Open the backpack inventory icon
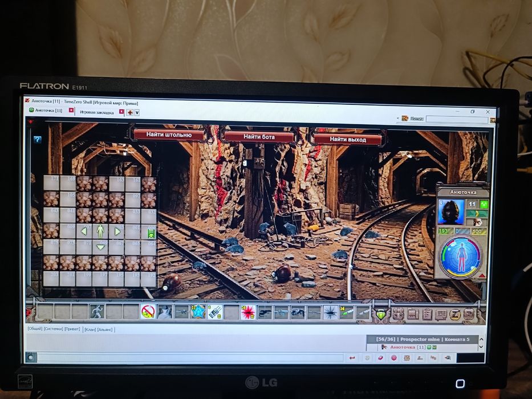This screenshot has width=532, height=399. pos(399,314)
